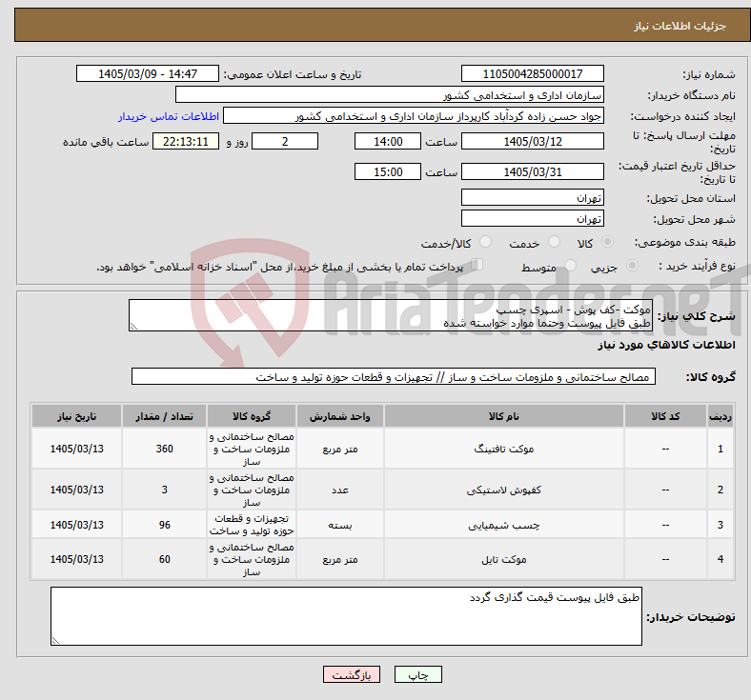Click the remaining days field showing 2
Screen dimensions: 751x700
pyautogui.click(x=285, y=141)
